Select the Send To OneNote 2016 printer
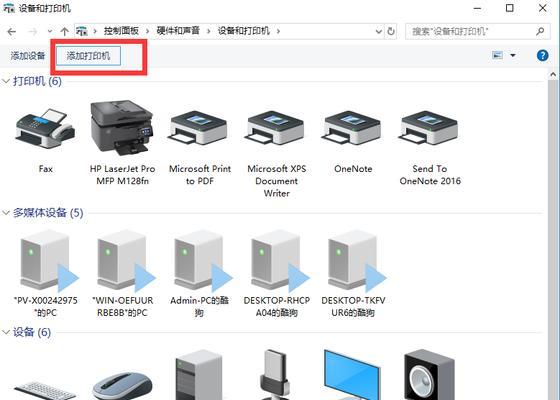The width and height of the screenshot is (560, 400). (430, 128)
